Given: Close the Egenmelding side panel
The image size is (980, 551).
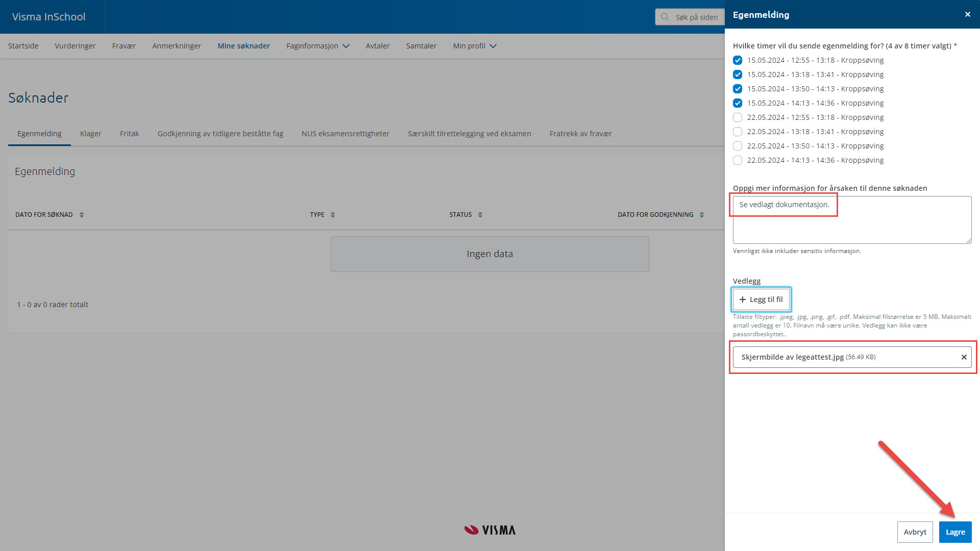Looking at the screenshot, I should 967,14.
